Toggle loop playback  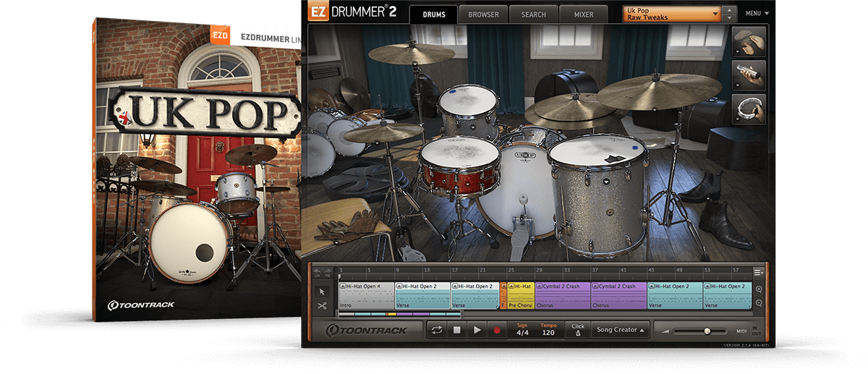[437, 330]
